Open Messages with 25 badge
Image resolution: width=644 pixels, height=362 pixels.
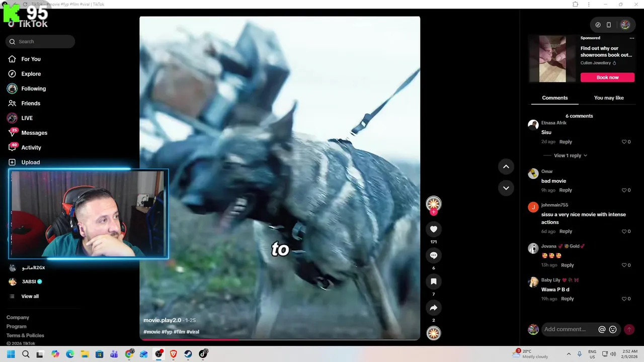click(x=34, y=133)
